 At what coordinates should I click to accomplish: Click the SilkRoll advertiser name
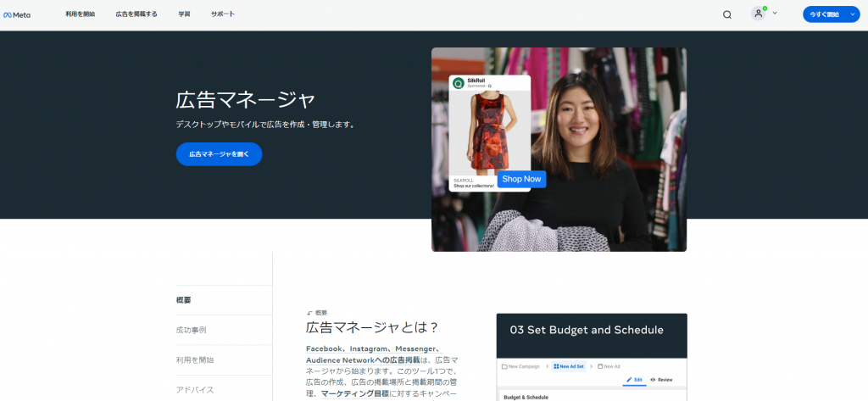[476, 81]
